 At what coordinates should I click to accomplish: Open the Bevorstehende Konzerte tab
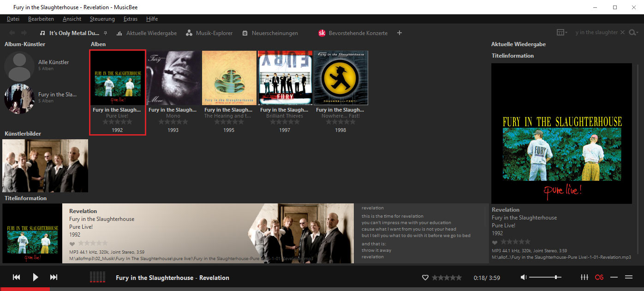pos(353,33)
